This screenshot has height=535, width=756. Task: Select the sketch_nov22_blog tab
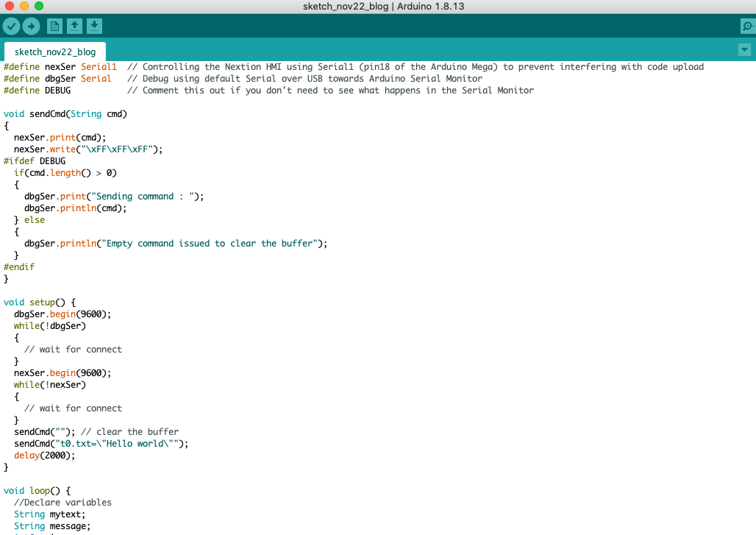pos(55,52)
